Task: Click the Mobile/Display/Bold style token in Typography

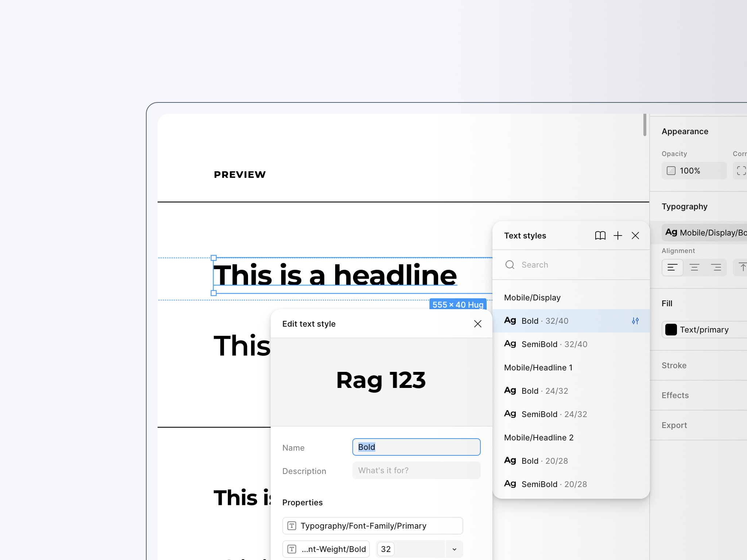Action: 704,232
